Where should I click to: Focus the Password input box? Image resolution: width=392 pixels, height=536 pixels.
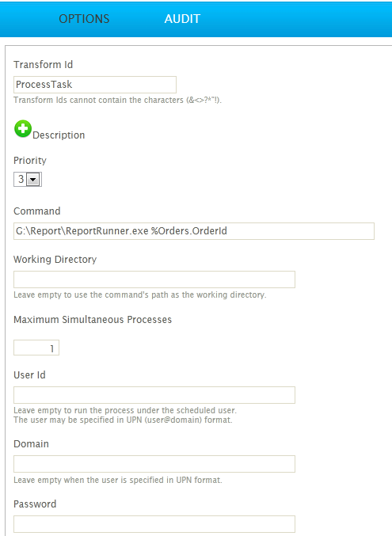154,524
